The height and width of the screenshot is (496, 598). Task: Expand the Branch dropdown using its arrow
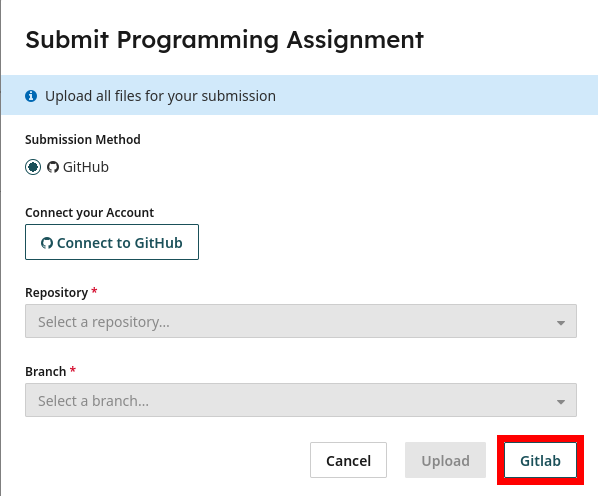560,402
